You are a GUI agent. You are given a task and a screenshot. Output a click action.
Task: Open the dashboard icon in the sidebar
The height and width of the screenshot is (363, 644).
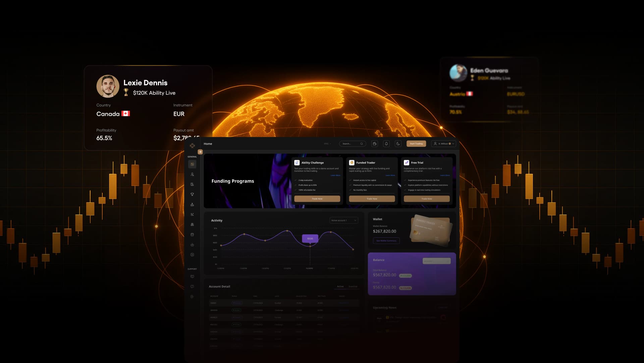tap(192, 164)
